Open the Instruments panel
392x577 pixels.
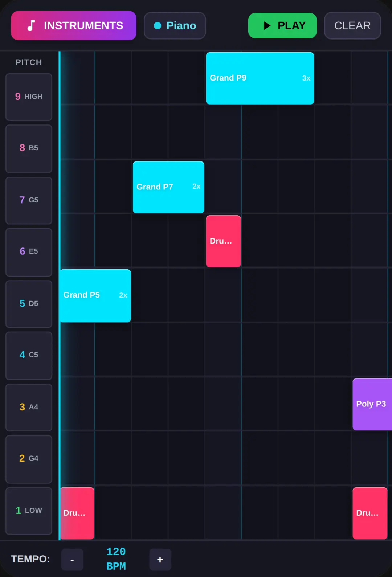(x=74, y=26)
